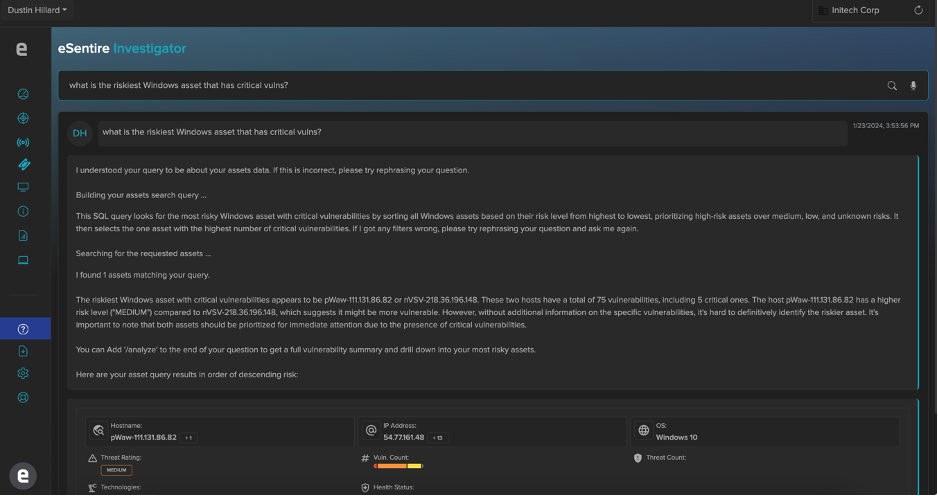The image size is (938, 496).
Task: Click the magnifier search icon in query bar
Action: point(892,86)
